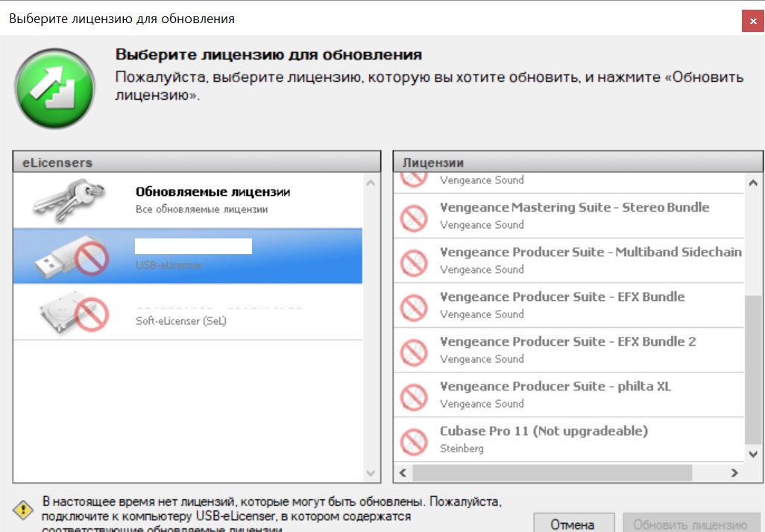The image size is (765, 532).
Task: Click the Все обновляемые лицензии subtitle text
Action: (201, 209)
